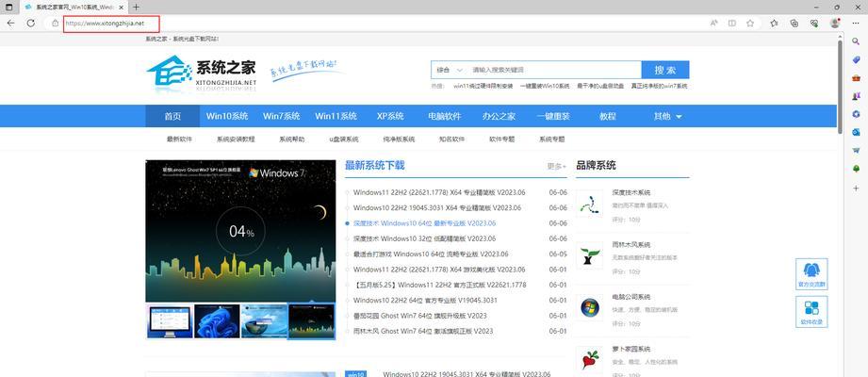Image resolution: width=868 pixels, height=377 pixels.
Task: Open the Win11系统 navigation tab
Action: [x=336, y=116]
